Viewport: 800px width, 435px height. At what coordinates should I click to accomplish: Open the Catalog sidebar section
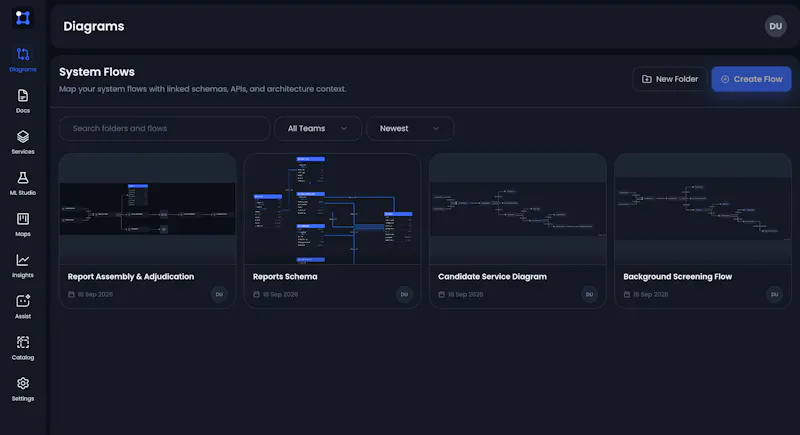pyautogui.click(x=22, y=348)
